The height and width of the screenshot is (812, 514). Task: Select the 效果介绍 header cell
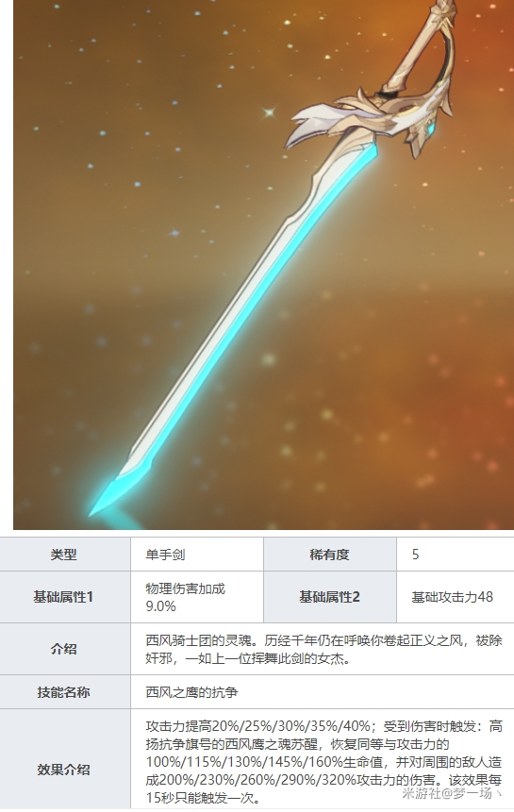pos(65,769)
